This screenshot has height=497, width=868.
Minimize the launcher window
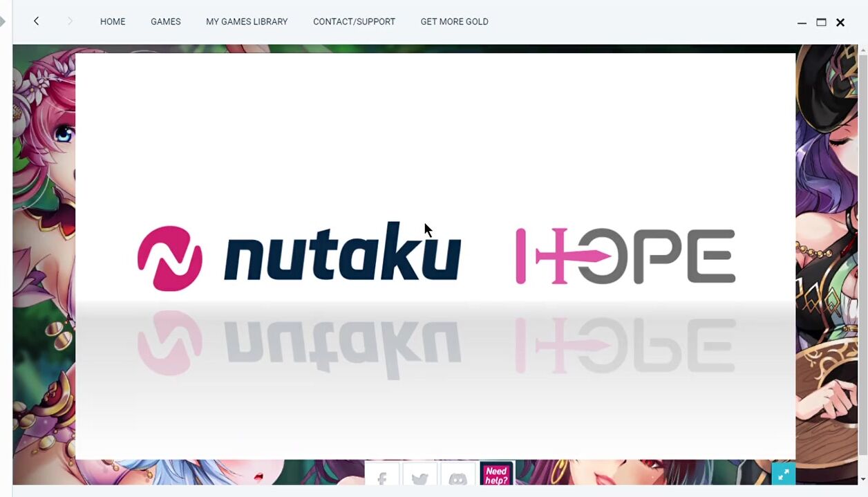[802, 22]
